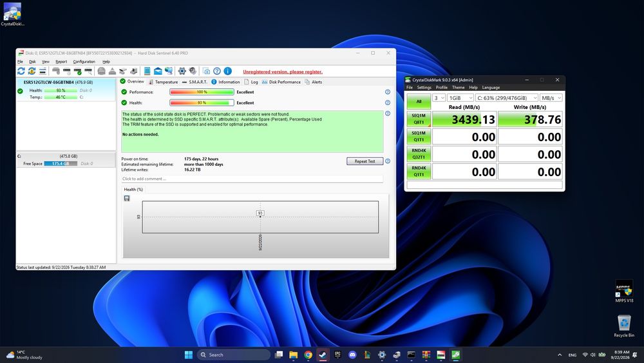The width and height of the screenshot is (644, 363).
Task: Open the Theme menu in CrystalDiskMark
Action: pos(459,88)
